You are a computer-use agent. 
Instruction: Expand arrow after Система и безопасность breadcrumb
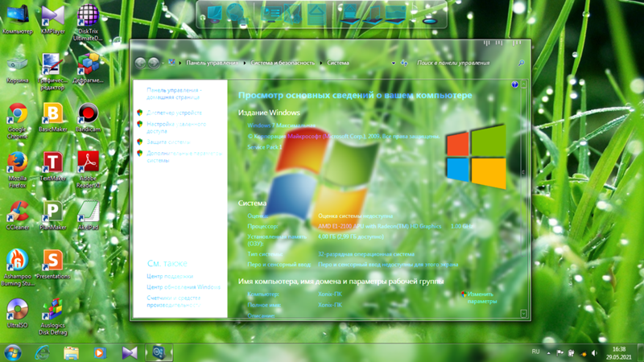click(321, 63)
